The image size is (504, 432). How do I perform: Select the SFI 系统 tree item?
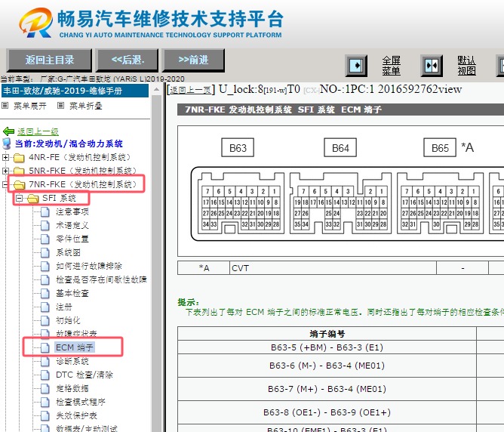(x=59, y=198)
